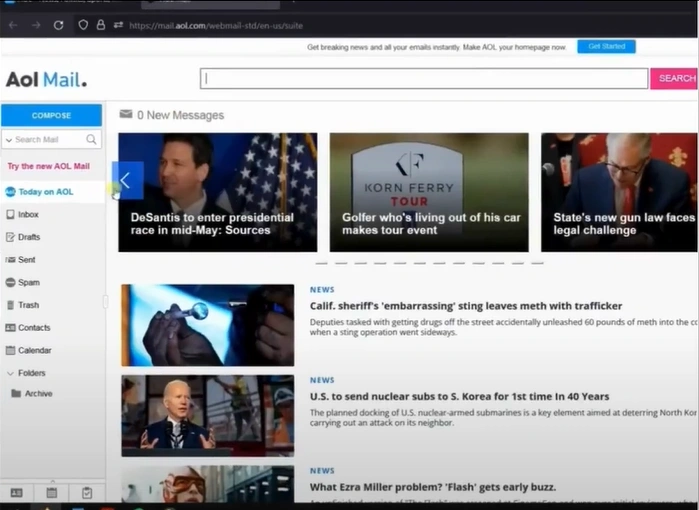
Task: Open the Calif. sheriff's sting headline link
Action: click(466, 306)
